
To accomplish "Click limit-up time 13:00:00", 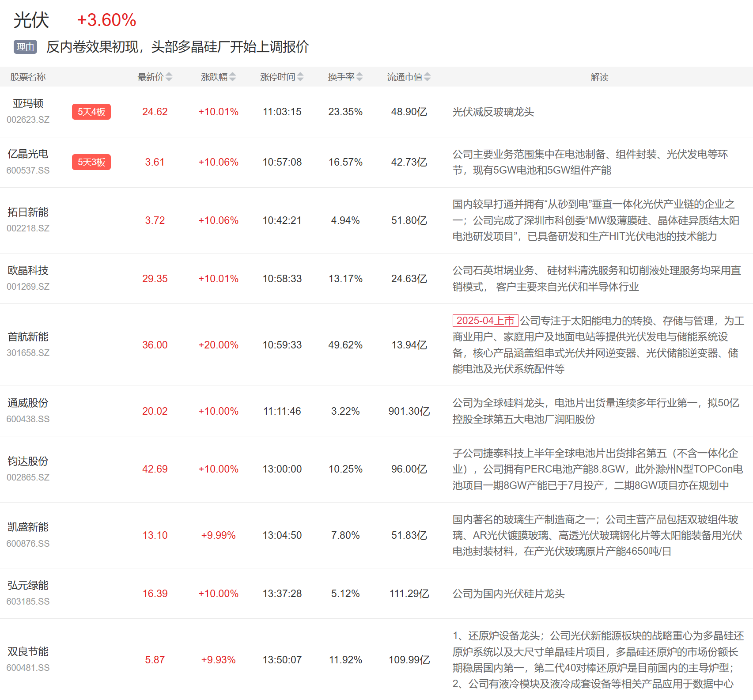I will pyautogui.click(x=282, y=469).
